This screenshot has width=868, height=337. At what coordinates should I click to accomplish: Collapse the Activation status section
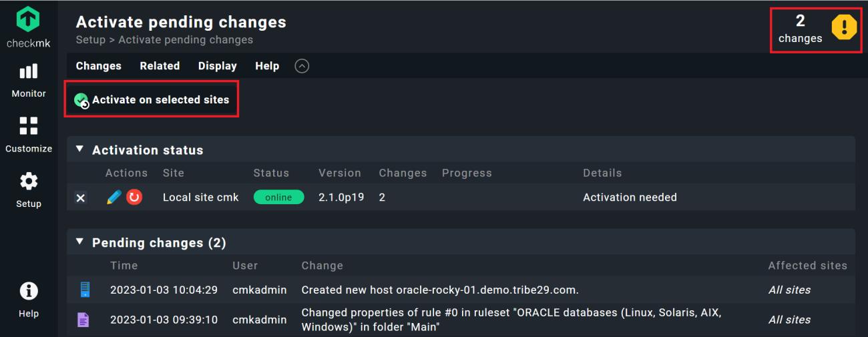[80, 149]
